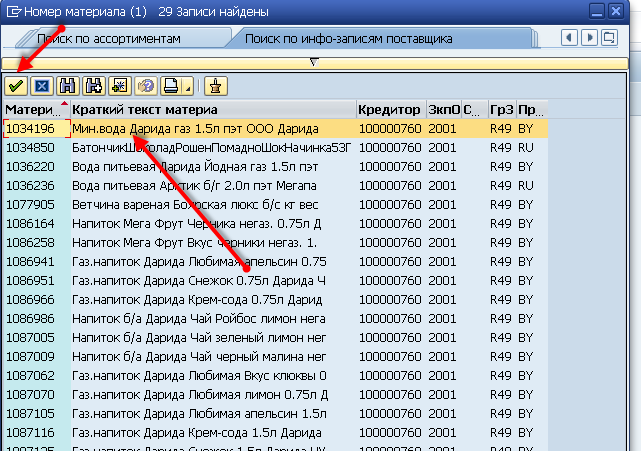Click country RU in row 1036236

[526, 186]
